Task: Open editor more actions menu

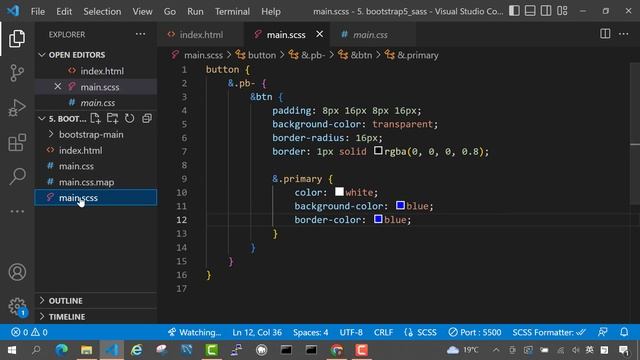Action: click(x=623, y=34)
